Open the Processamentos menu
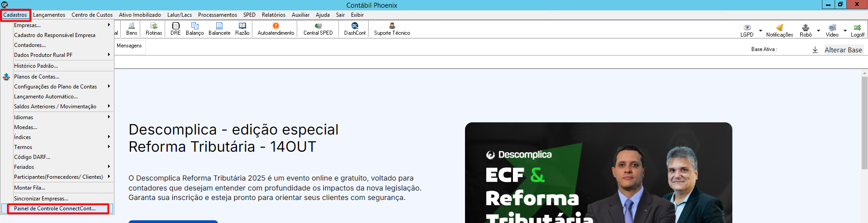Viewport: 868px width, 223px height. click(218, 15)
